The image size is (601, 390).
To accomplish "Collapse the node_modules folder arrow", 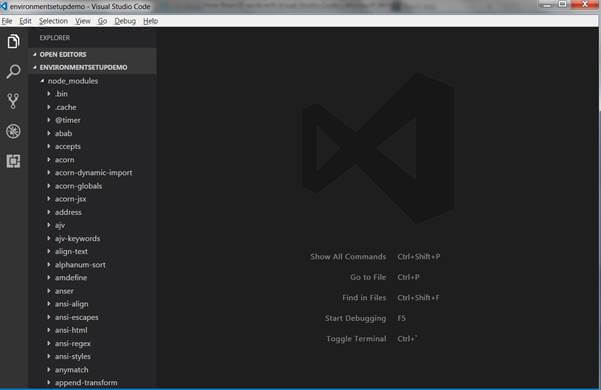I will [x=42, y=80].
